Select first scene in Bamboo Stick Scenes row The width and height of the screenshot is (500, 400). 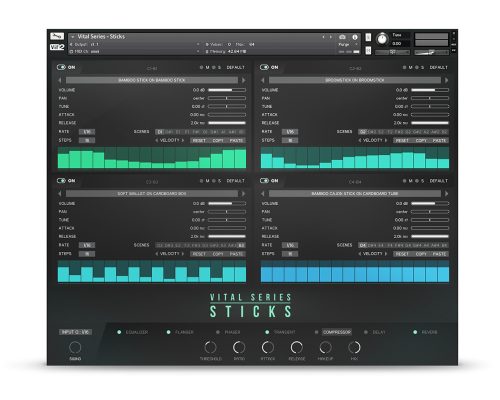[x=160, y=132]
